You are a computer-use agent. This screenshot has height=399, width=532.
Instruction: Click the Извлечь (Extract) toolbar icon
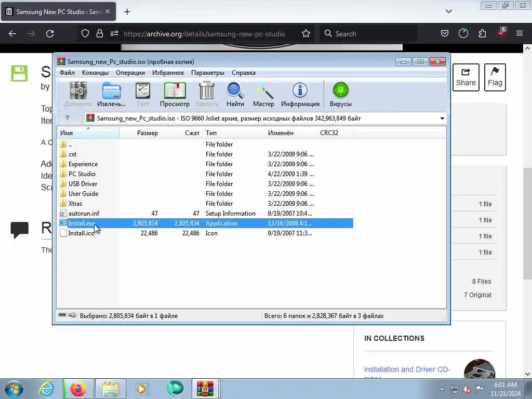[x=111, y=95]
